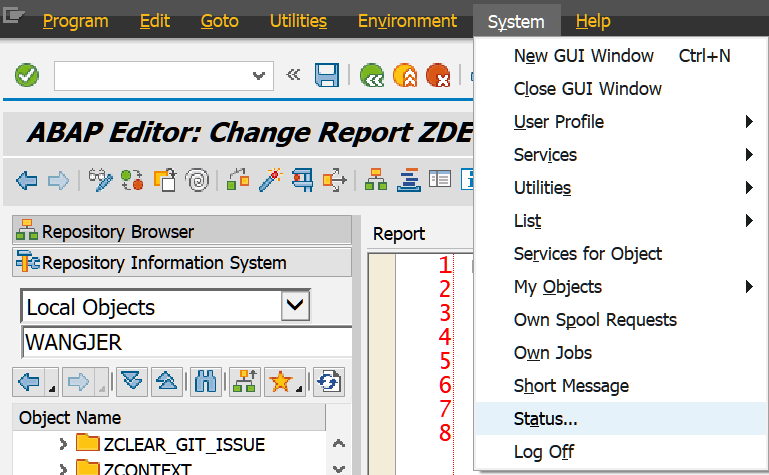This screenshot has width=769, height=475.
Task: Select Own Spool Requests
Action: [621, 320]
